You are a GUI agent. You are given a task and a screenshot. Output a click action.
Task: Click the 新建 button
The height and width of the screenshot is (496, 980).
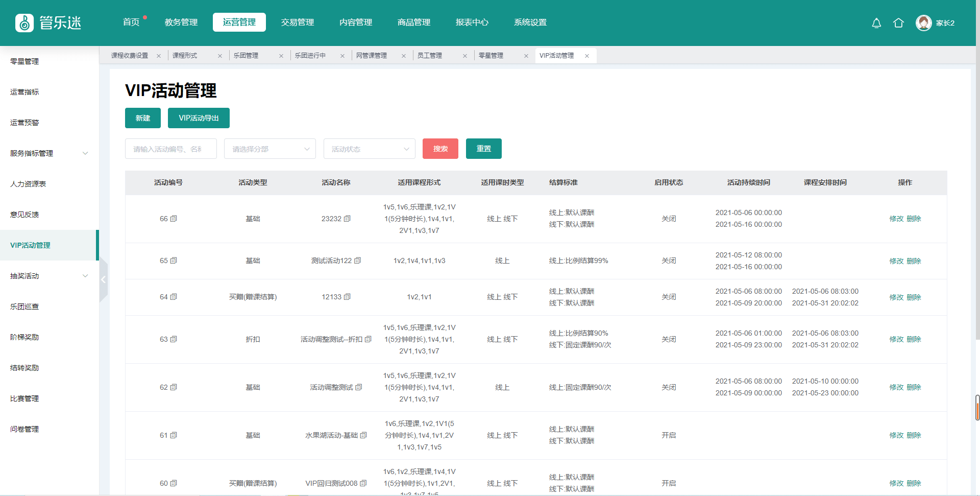click(x=143, y=118)
